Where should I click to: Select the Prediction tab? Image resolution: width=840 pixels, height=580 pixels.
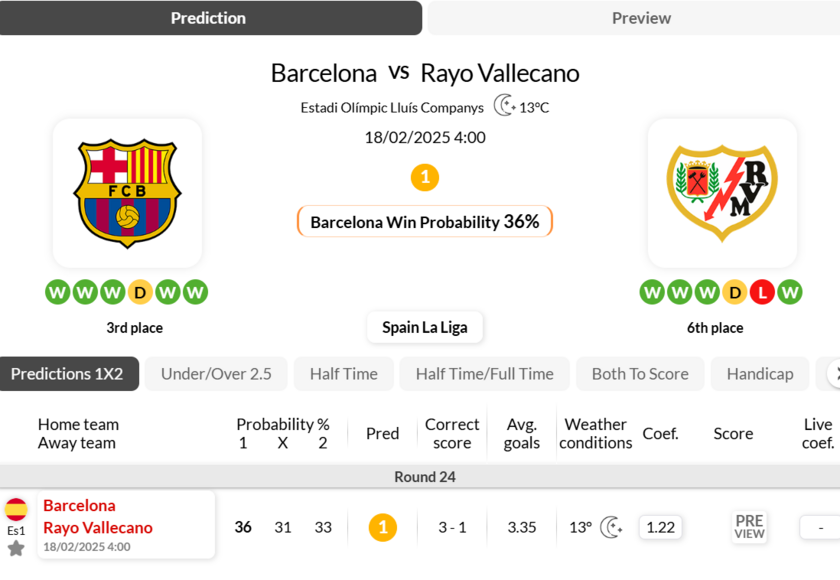[x=208, y=18]
